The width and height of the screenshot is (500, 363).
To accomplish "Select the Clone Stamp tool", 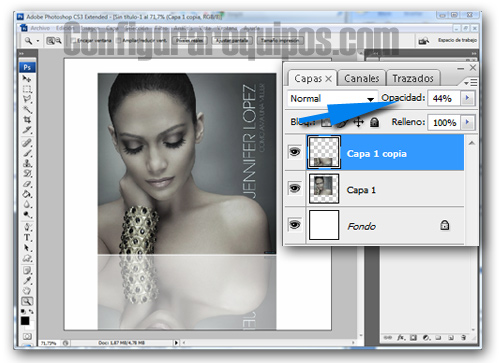I will coord(27,163).
